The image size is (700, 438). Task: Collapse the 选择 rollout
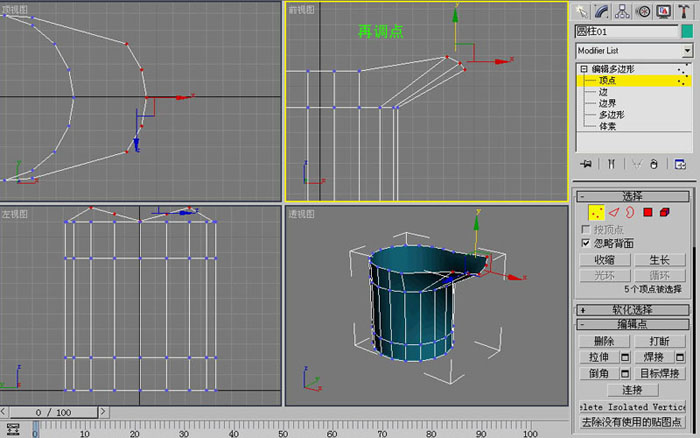click(x=633, y=196)
